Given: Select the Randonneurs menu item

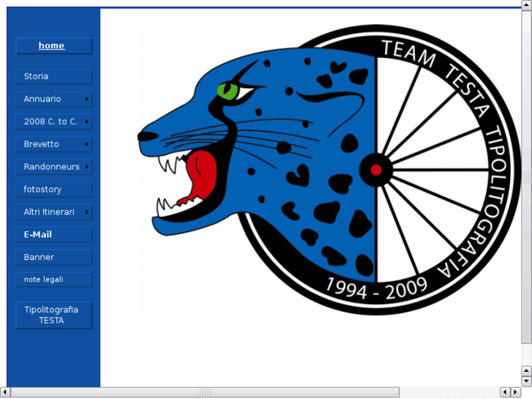Looking at the screenshot, I should point(53,167).
